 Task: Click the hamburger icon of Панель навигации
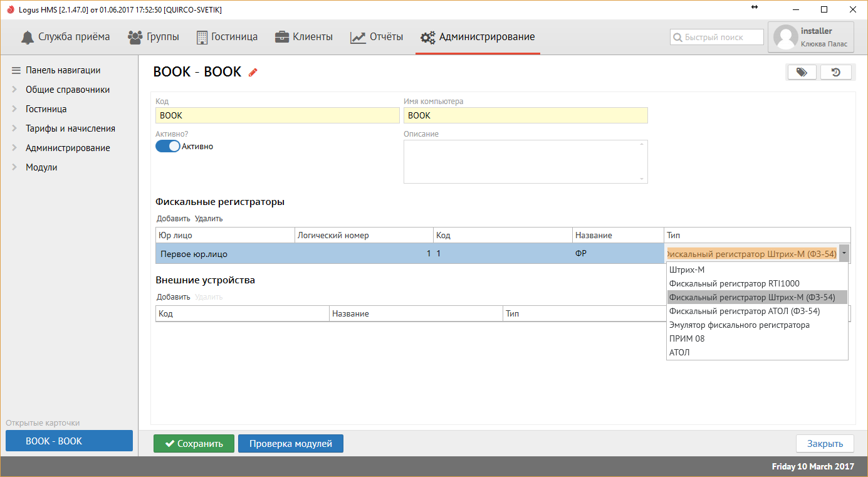tap(16, 70)
